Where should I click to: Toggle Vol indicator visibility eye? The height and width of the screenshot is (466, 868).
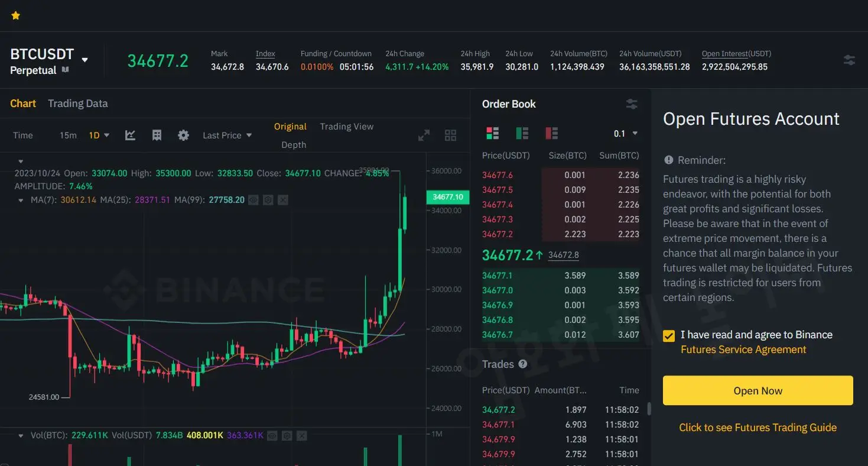point(272,436)
